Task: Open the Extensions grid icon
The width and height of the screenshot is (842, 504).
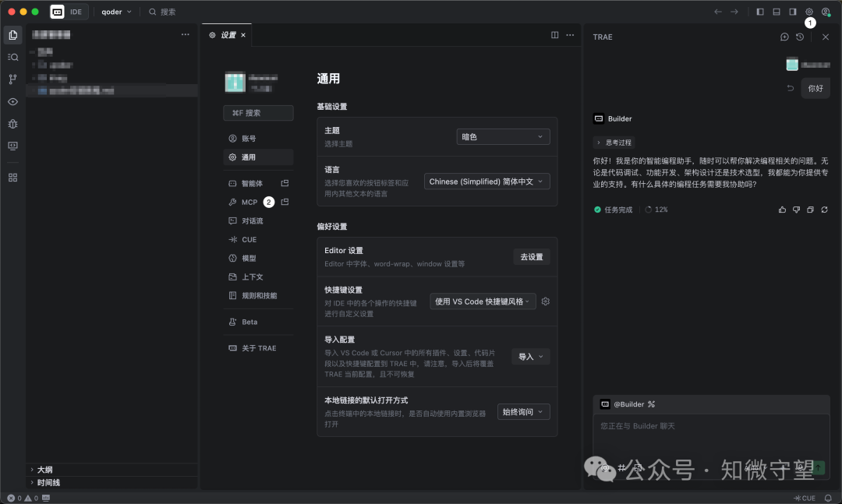Action: tap(13, 177)
